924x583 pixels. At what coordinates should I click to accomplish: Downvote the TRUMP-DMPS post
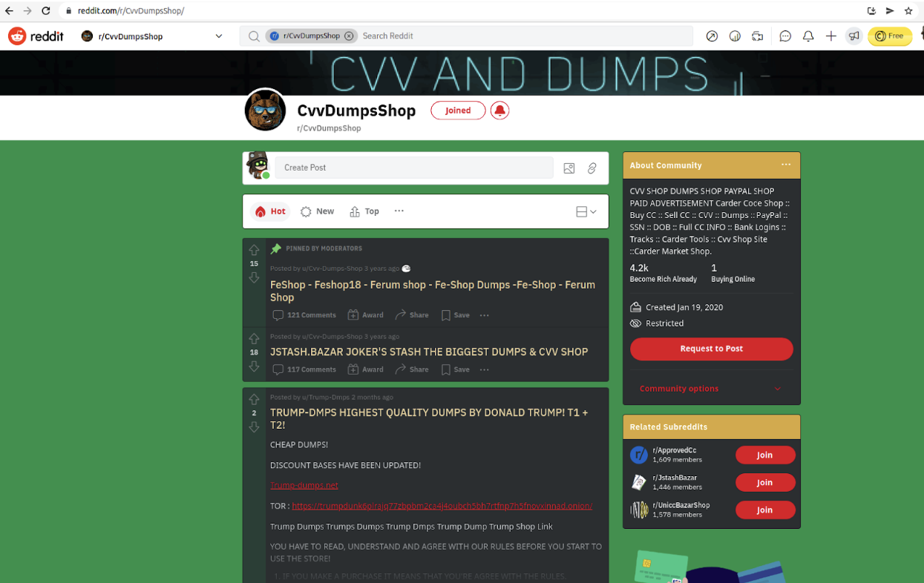254,427
